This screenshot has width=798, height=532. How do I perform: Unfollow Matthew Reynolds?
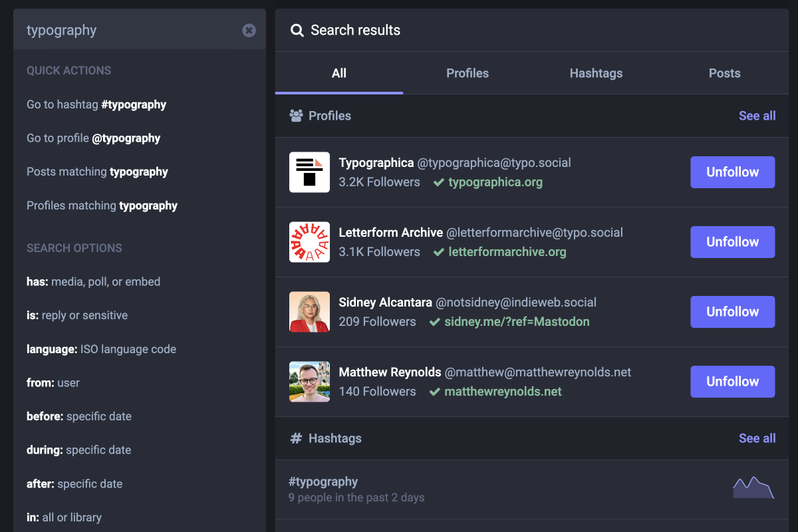733,382
